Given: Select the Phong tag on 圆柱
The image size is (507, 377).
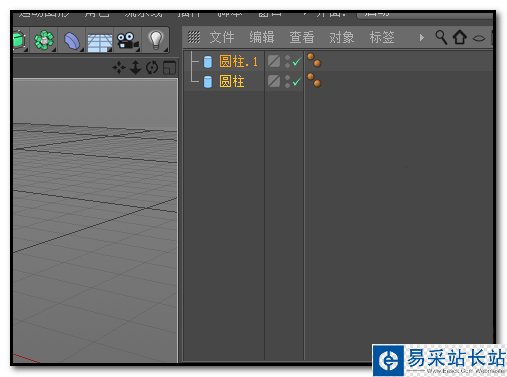Looking at the screenshot, I should tap(314, 80).
